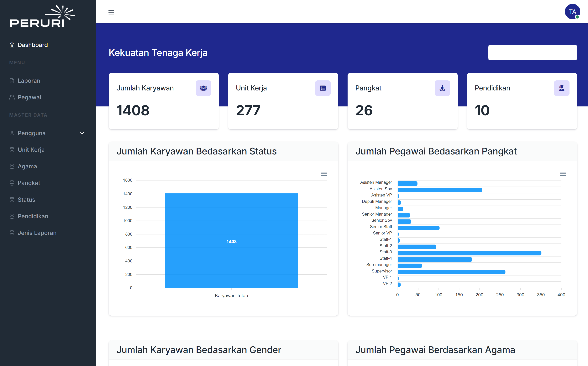Open Jenis Laporan master data
Viewport: 588px width, 366px height.
tap(37, 233)
